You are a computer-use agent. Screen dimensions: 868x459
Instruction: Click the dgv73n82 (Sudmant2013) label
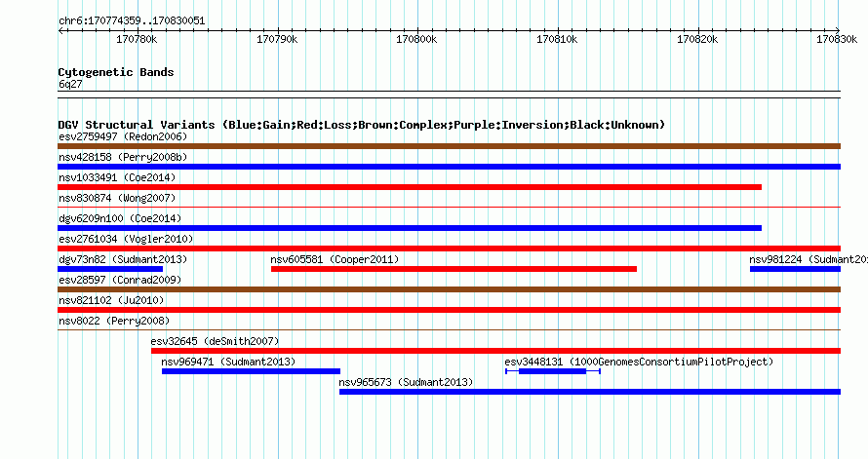click(123, 259)
